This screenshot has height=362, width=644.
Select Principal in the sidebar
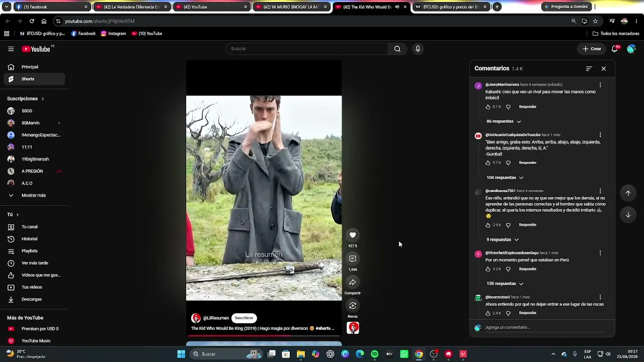(x=34, y=67)
